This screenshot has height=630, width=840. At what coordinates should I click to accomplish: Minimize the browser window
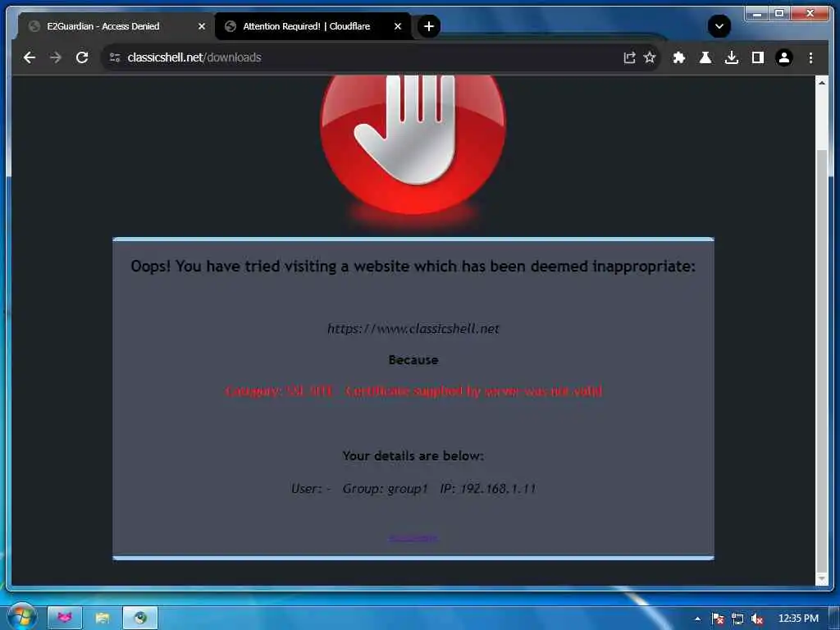pyautogui.click(x=757, y=13)
